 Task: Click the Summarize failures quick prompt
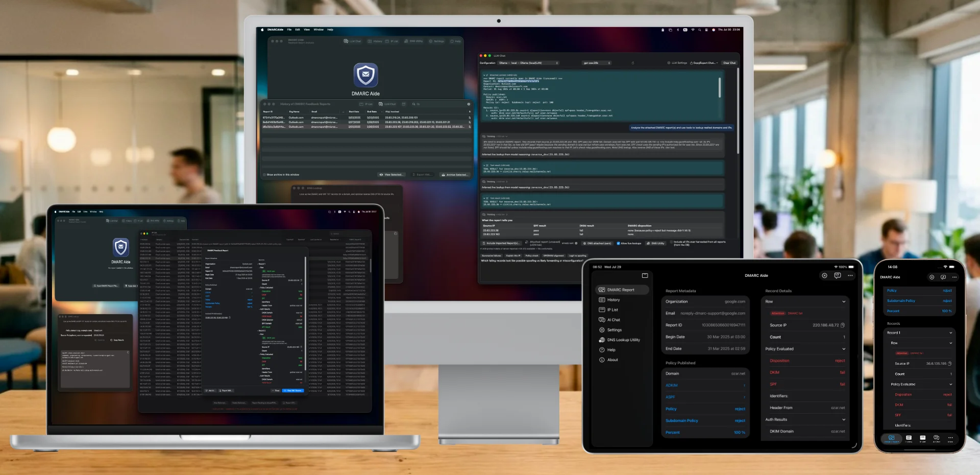point(492,255)
